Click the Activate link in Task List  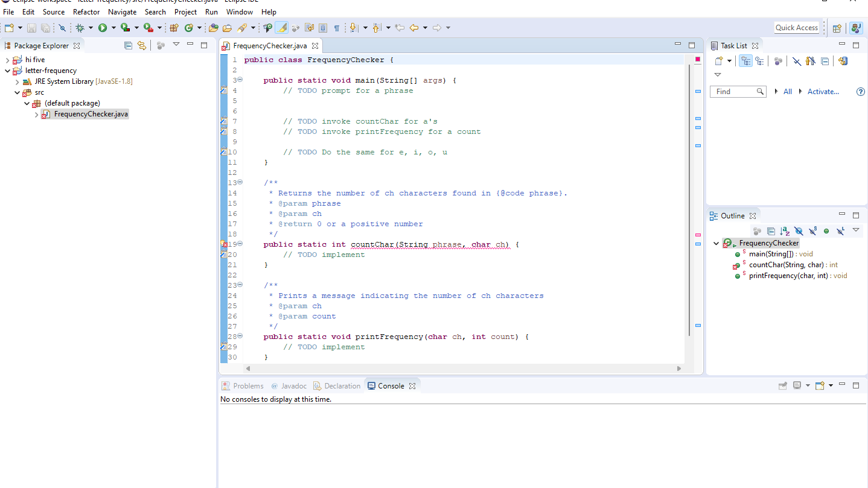tap(822, 91)
